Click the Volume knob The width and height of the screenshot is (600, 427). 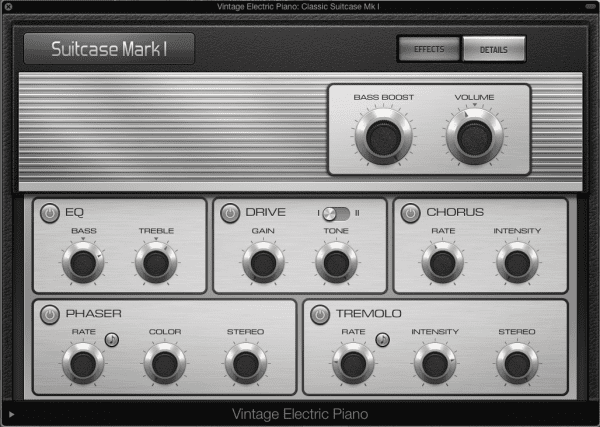coord(474,136)
